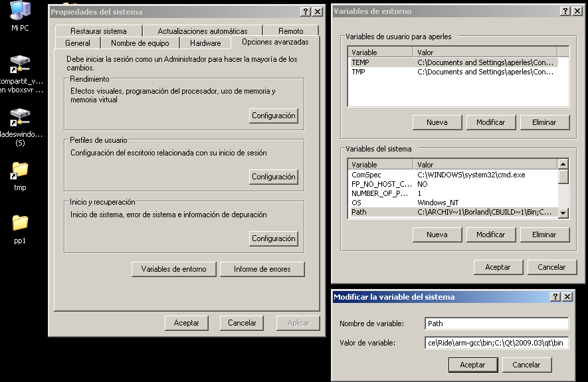Click the Informe de errores button
Viewport: 588px width, 382px height.
click(262, 269)
